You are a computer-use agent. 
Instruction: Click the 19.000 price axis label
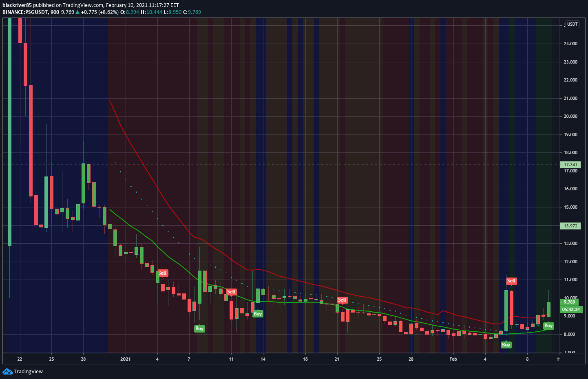pos(570,134)
